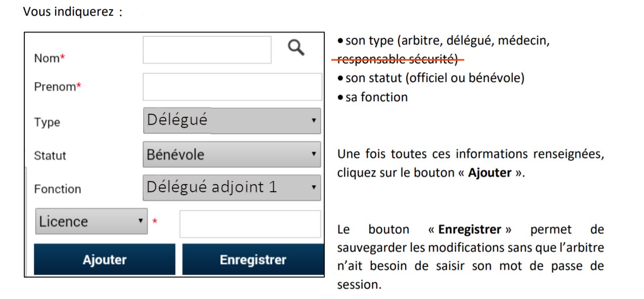Open the Fonction dropdown showing Délégué adjoint 1
This screenshot has height=299, width=644.
[232, 188]
